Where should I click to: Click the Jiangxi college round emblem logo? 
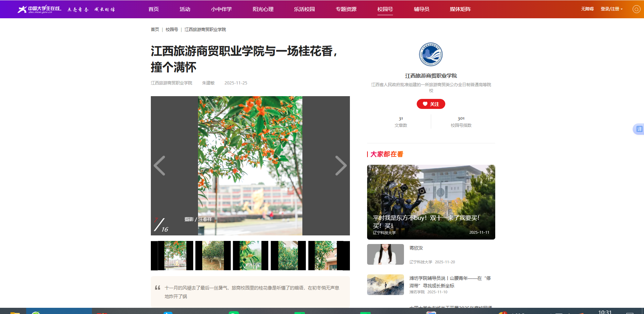[x=431, y=54]
